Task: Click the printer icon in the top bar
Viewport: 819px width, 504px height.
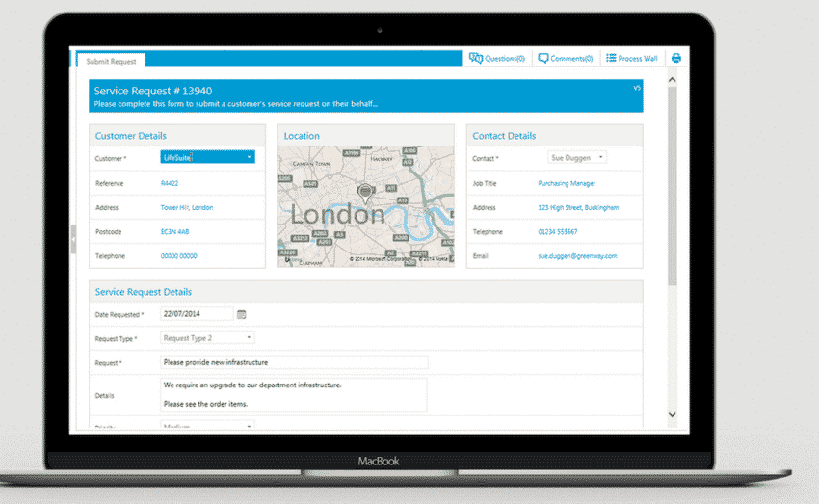Action: (x=675, y=59)
